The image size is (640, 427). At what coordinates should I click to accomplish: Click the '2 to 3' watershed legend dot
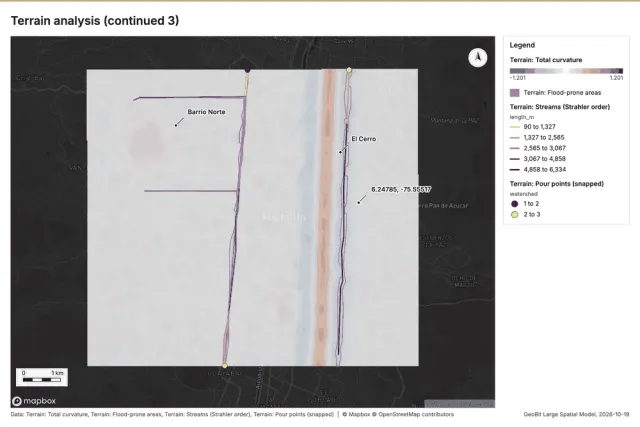coord(515,214)
